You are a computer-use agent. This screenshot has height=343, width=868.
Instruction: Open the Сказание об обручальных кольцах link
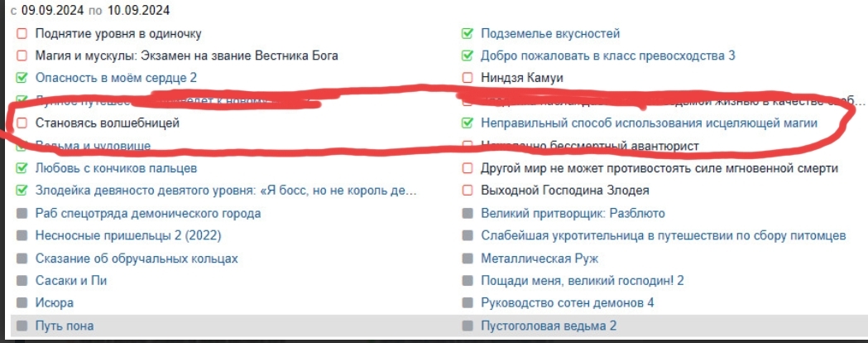click(x=137, y=258)
